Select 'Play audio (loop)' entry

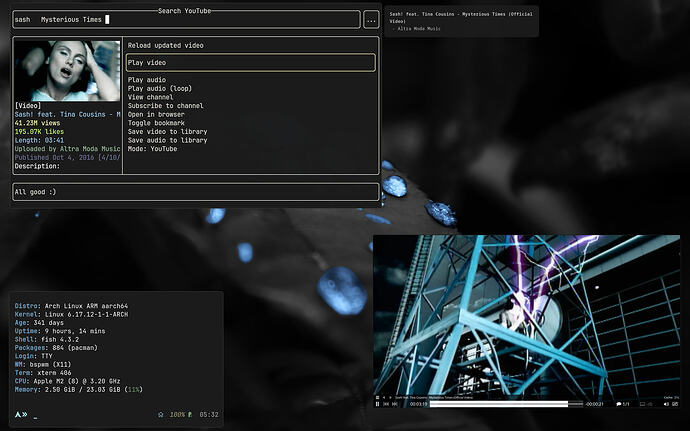160,88
